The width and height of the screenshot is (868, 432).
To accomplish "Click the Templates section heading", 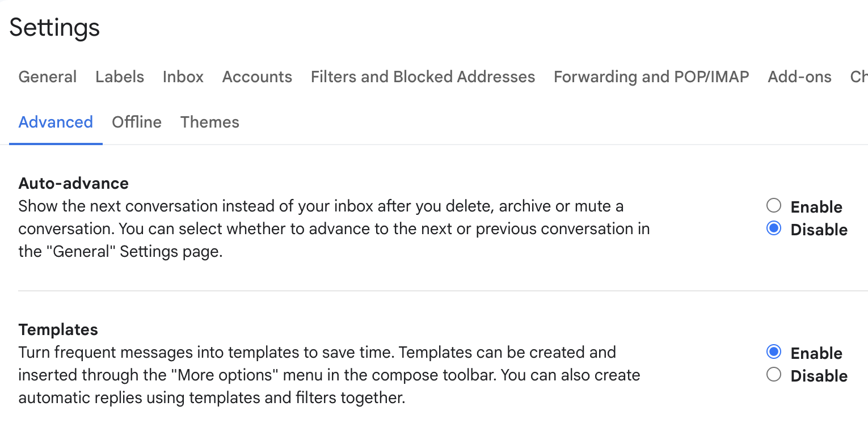I will coord(58,330).
